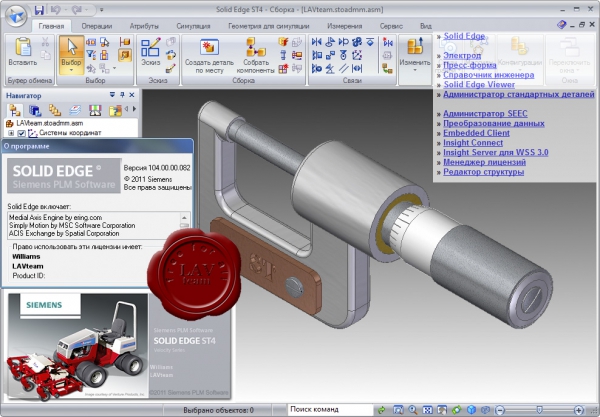Zoom in with plus button at slider
This screenshot has height=417, width=600.
[578, 410]
